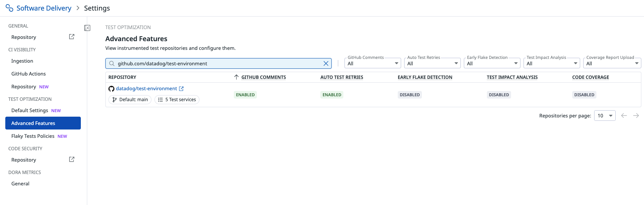Click the sort arrow next to Repository header
The width and height of the screenshot is (644, 205).
coord(236,77)
